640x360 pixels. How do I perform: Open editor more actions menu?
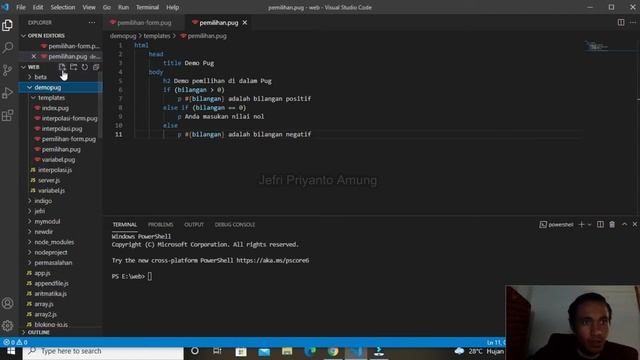pos(633,22)
